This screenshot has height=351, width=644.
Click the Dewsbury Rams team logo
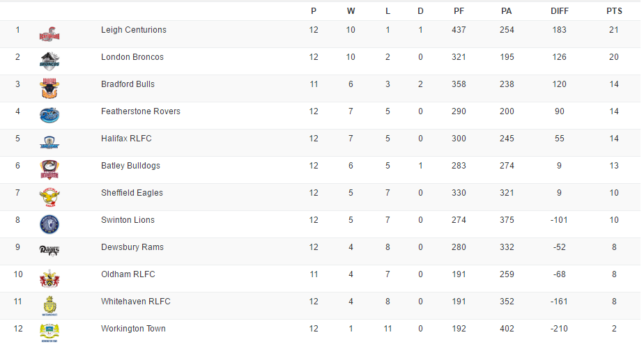pyautogui.click(x=49, y=251)
